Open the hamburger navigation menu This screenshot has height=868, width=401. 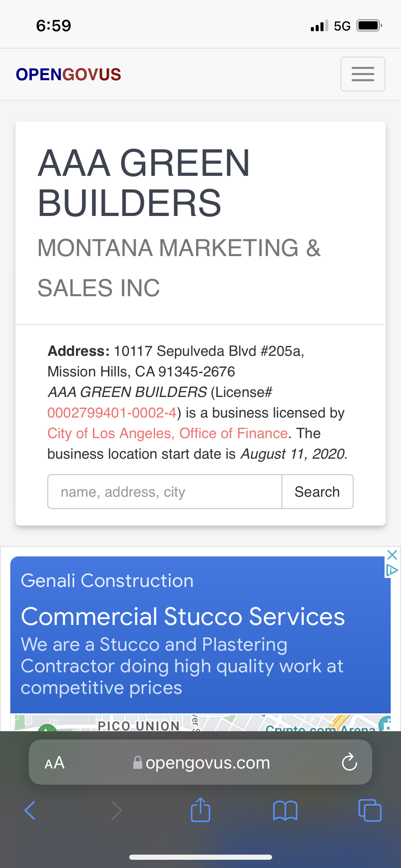click(363, 74)
